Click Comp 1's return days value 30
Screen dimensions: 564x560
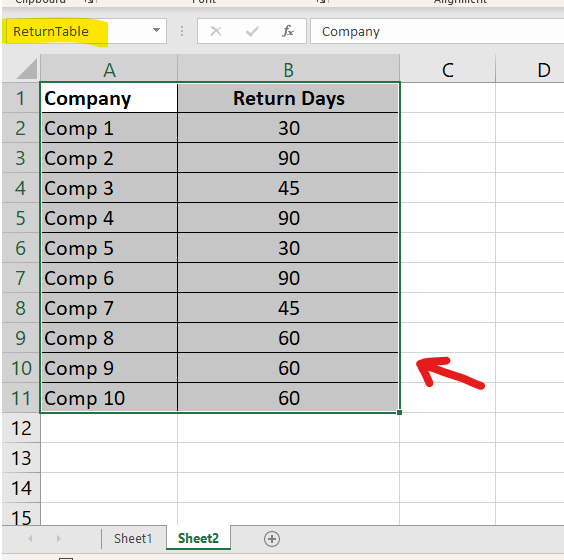[288, 128]
